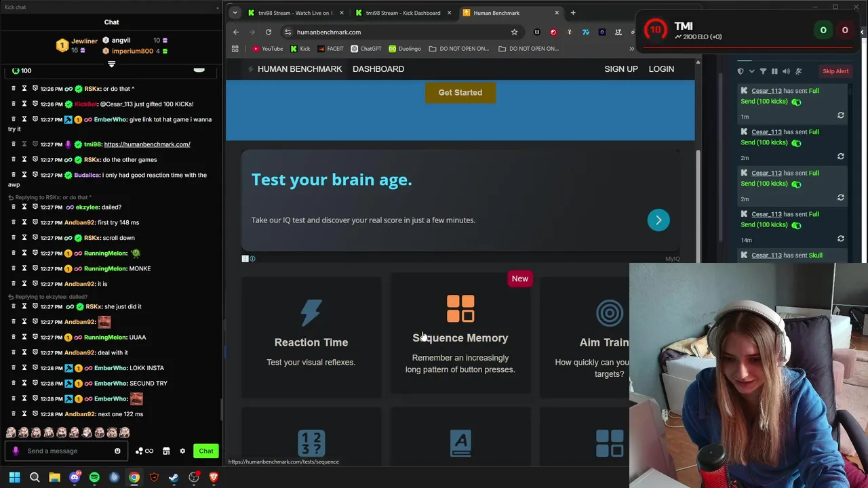Image resolution: width=868 pixels, height=488 pixels.
Task: Type in the Send a message field
Action: 68,451
